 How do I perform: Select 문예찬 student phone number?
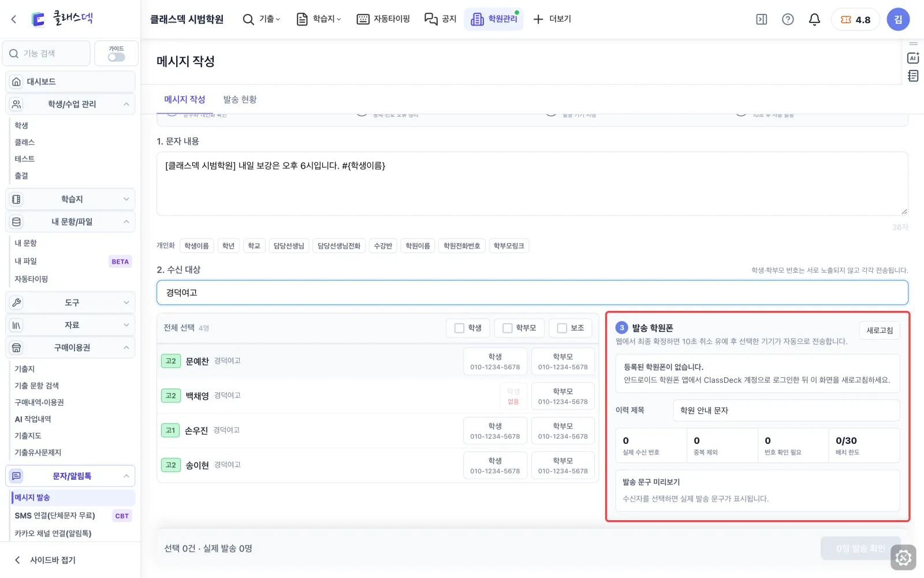[495, 361]
